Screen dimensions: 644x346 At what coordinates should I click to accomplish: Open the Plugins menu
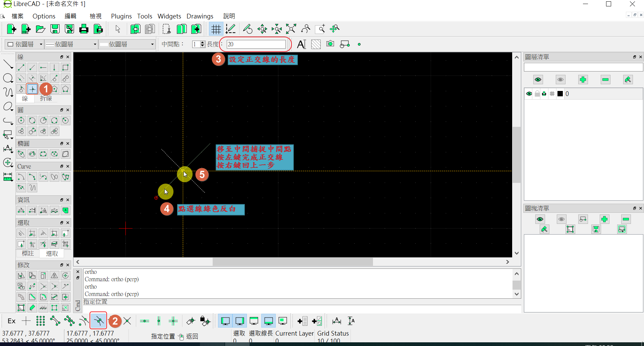[121, 16]
